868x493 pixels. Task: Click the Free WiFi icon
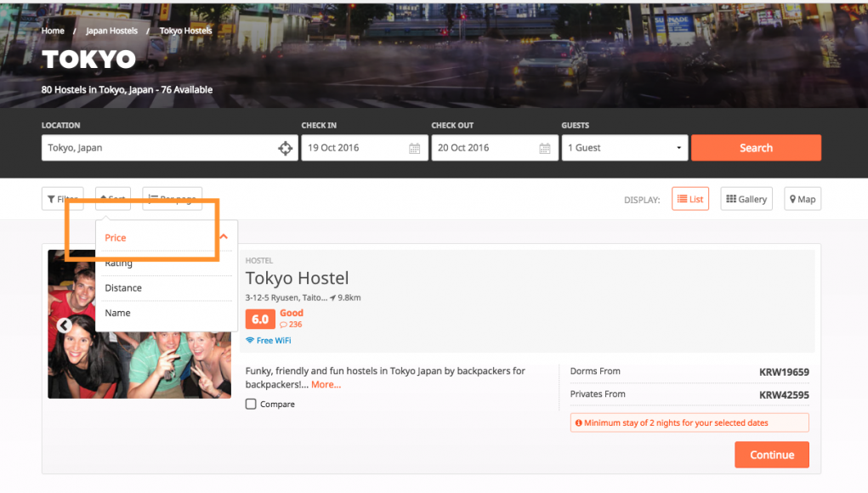250,341
